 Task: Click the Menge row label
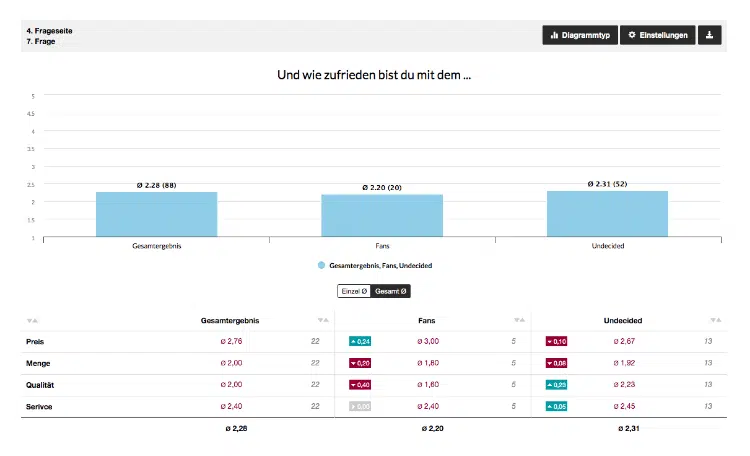(x=38, y=363)
